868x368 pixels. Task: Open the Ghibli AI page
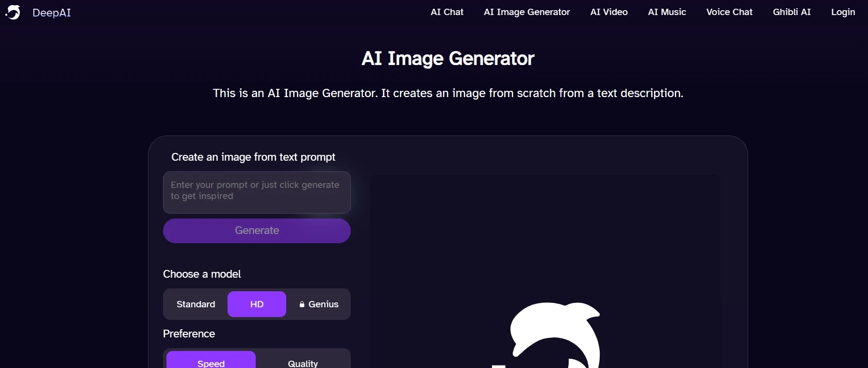[x=791, y=12]
